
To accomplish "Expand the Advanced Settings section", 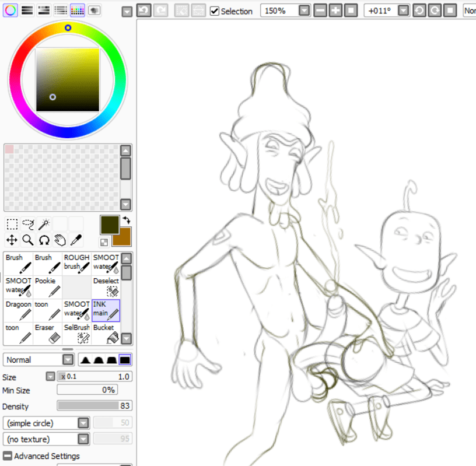I will click(x=8, y=456).
